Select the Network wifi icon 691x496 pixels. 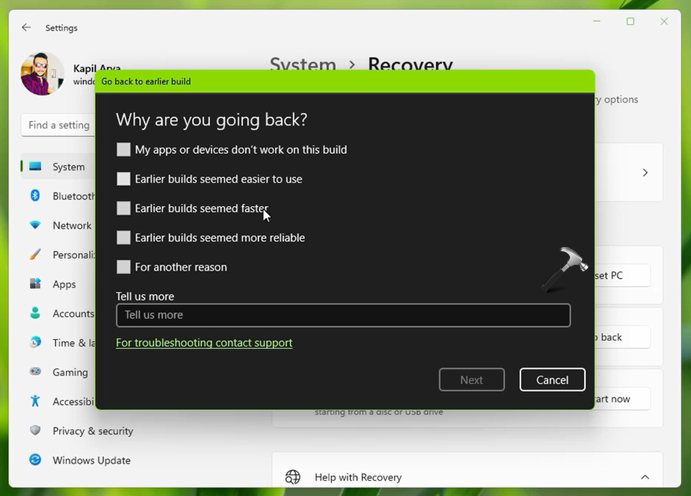[x=35, y=226]
